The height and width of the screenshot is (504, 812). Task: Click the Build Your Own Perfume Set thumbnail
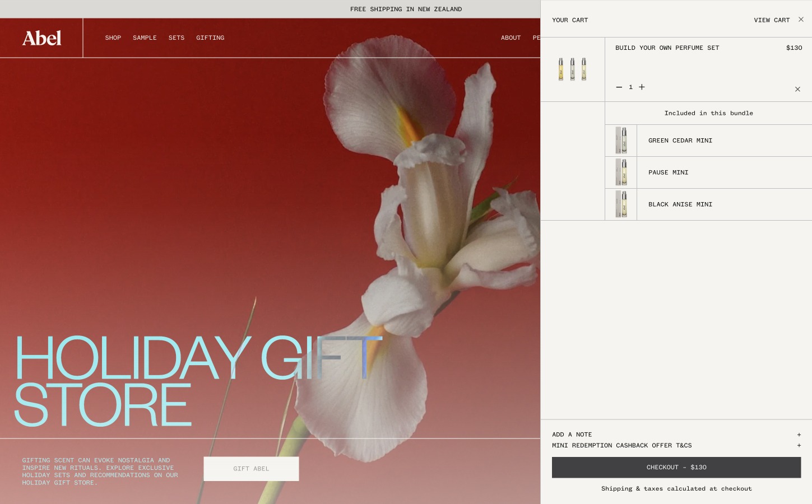(x=572, y=69)
